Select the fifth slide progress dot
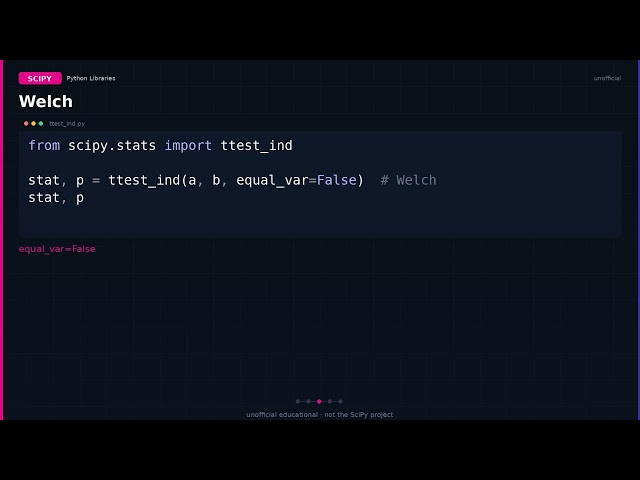 click(340, 402)
